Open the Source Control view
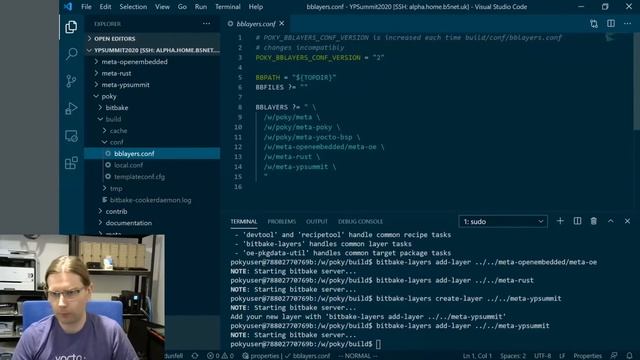This screenshot has width=640, height=360. click(x=71, y=81)
